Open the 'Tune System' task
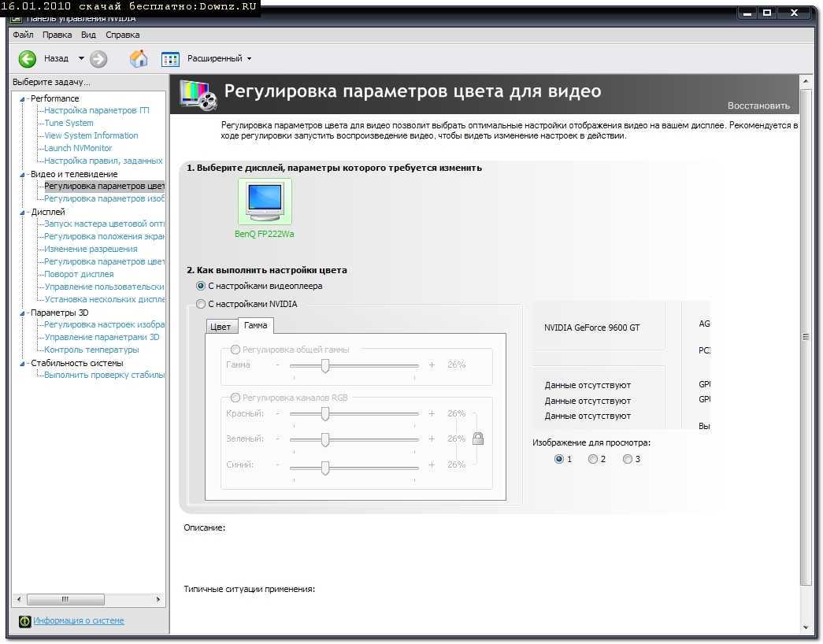This screenshot has height=644, width=823. [x=69, y=123]
